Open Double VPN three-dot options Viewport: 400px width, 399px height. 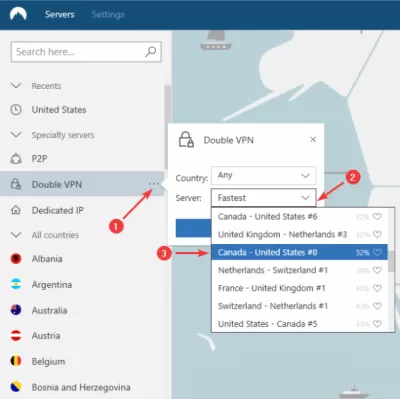pyautogui.click(x=154, y=184)
